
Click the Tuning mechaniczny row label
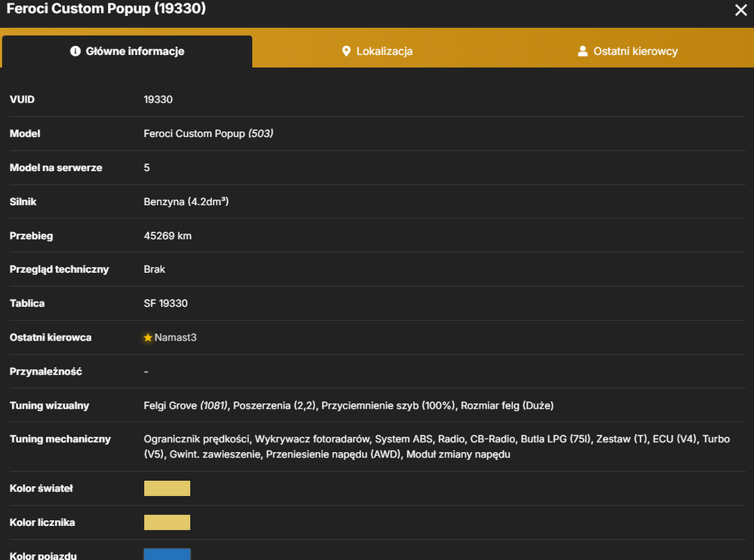click(x=60, y=439)
